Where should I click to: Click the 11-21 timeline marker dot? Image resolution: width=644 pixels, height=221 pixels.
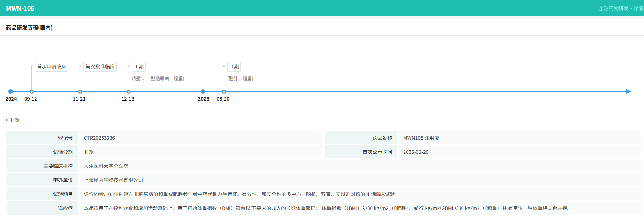pos(80,92)
